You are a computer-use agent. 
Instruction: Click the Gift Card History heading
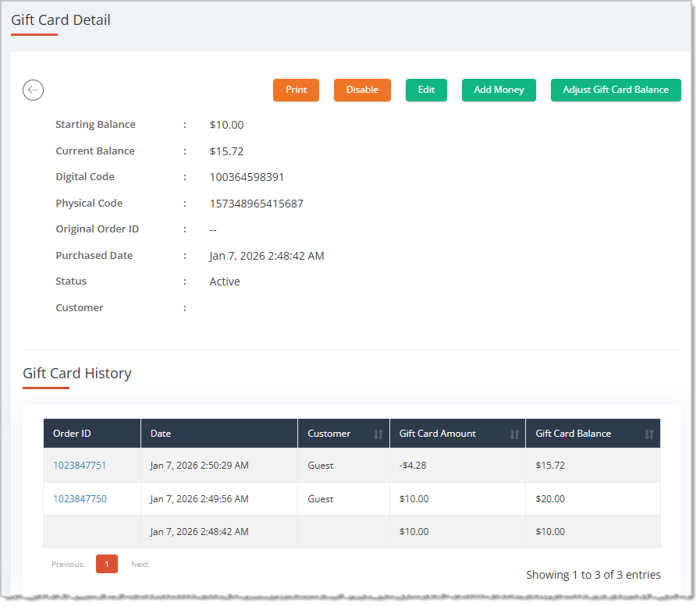tap(76, 373)
